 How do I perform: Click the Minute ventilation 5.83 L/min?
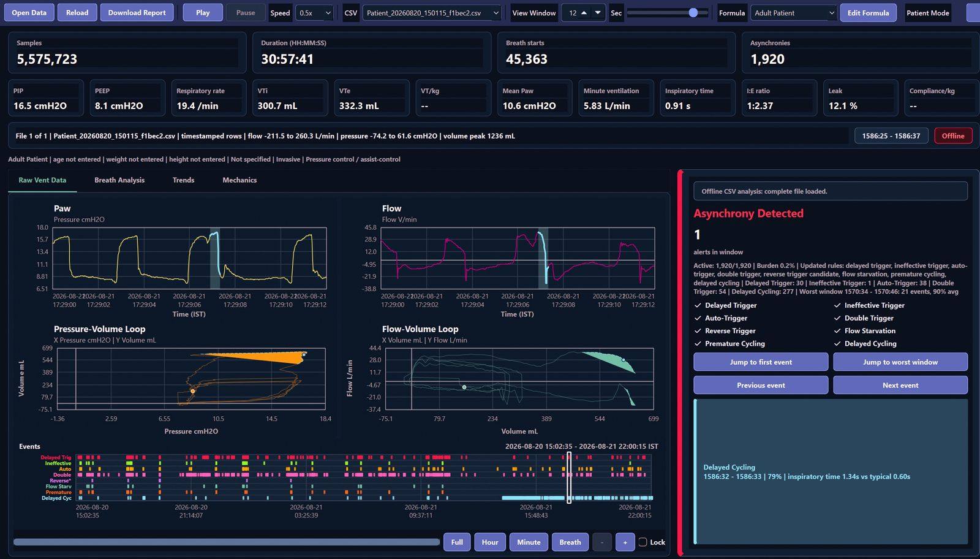[x=606, y=106]
